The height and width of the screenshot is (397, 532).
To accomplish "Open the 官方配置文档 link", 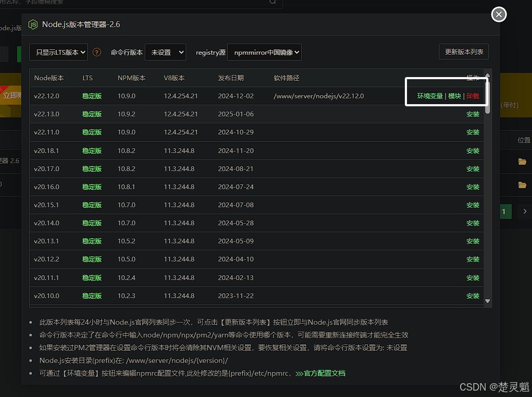I will (320, 373).
